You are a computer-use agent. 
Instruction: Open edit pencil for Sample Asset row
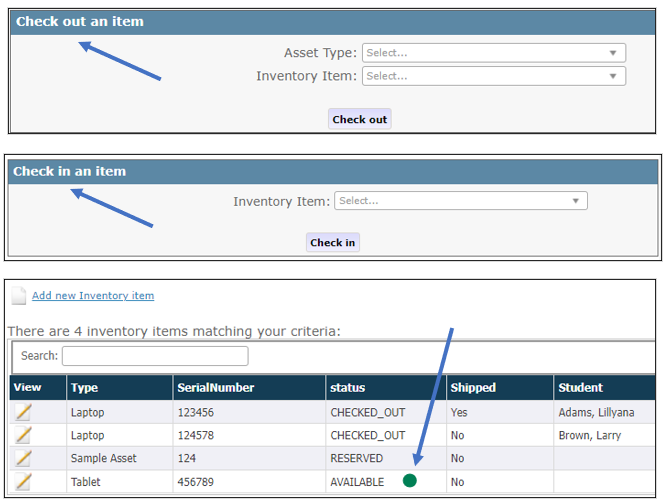pos(23,458)
